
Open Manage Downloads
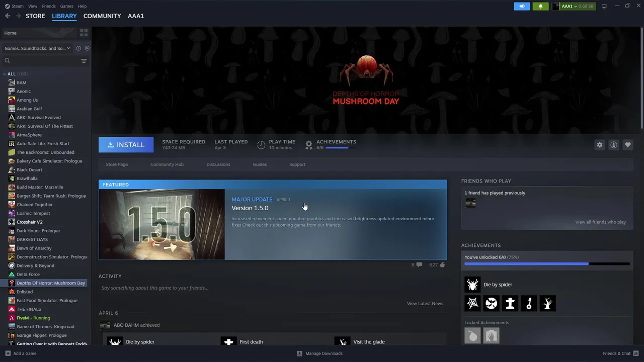point(319,353)
